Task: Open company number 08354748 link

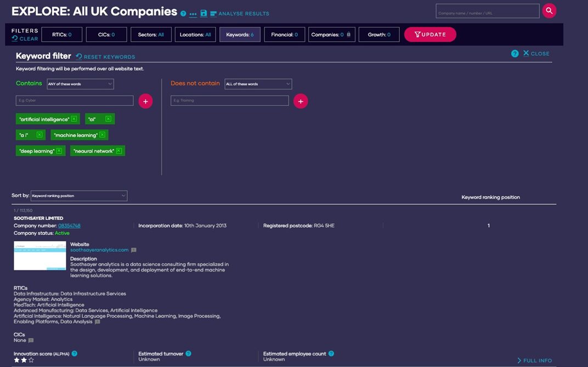Action: click(x=69, y=225)
